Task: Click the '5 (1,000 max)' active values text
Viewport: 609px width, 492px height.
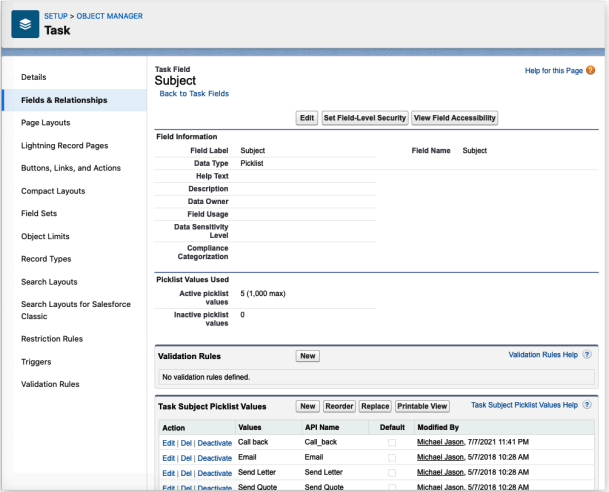Action: click(263, 294)
